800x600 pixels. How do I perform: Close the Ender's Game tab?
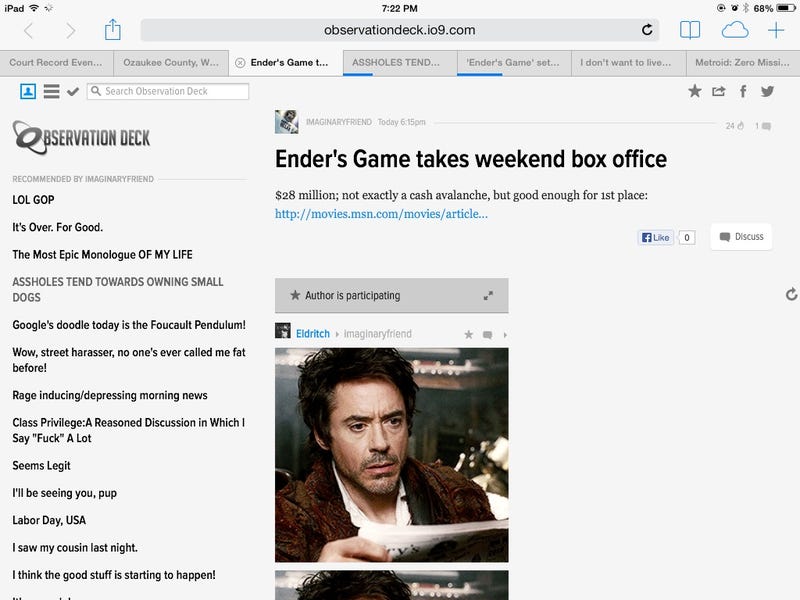coord(240,63)
